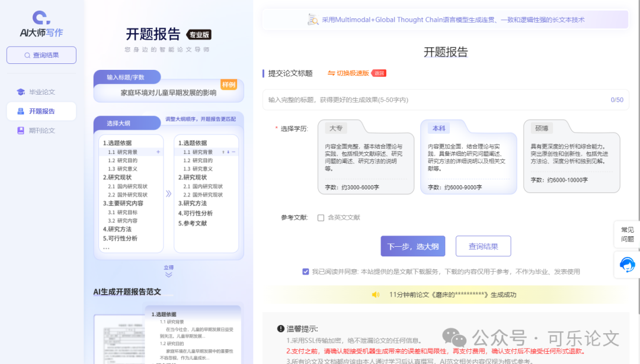The height and width of the screenshot is (364, 640).
Task: Click the AI大师写作 logo
Action: click(x=41, y=24)
